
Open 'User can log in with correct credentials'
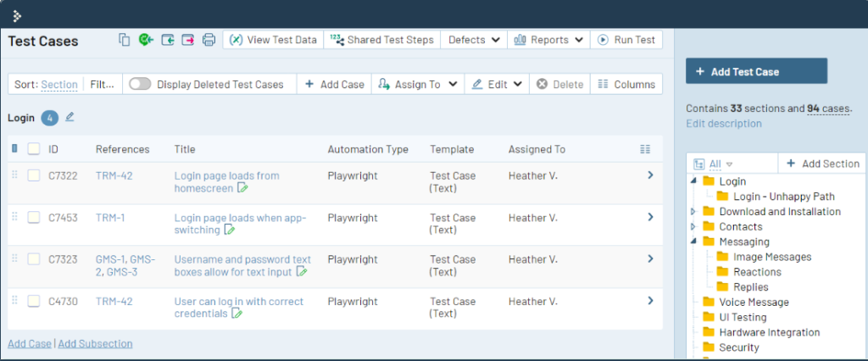tap(239, 308)
